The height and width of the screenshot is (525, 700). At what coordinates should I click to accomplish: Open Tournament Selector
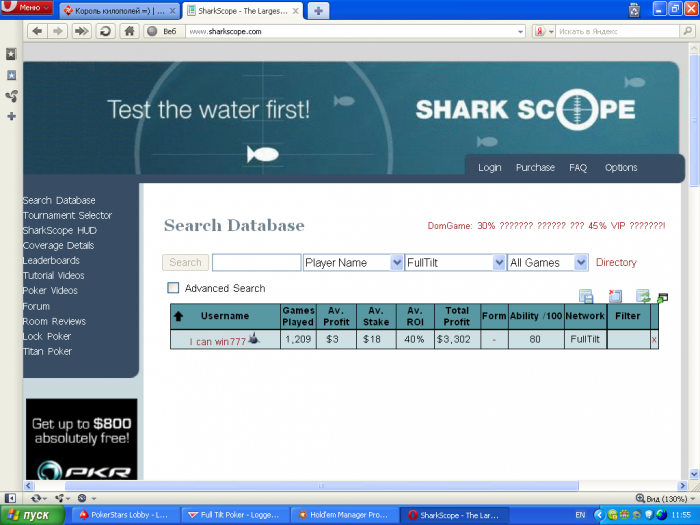[x=67, y=215]
